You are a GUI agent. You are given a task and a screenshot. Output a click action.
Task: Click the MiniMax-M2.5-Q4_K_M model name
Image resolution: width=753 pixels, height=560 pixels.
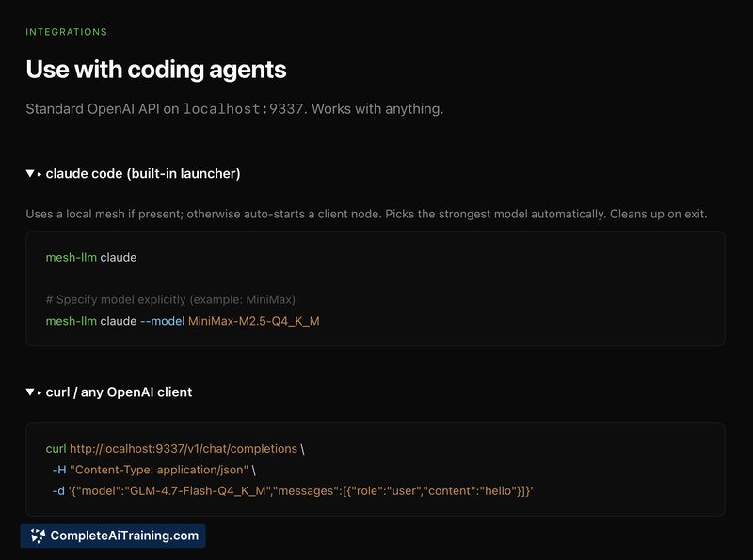[254, 321]
